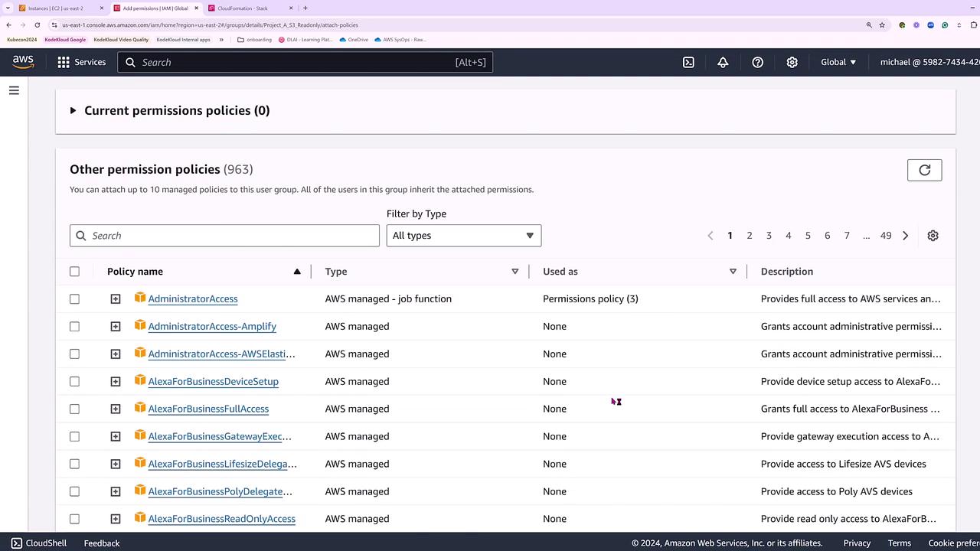Open the Privacy link in footer

tap(857, 543)
